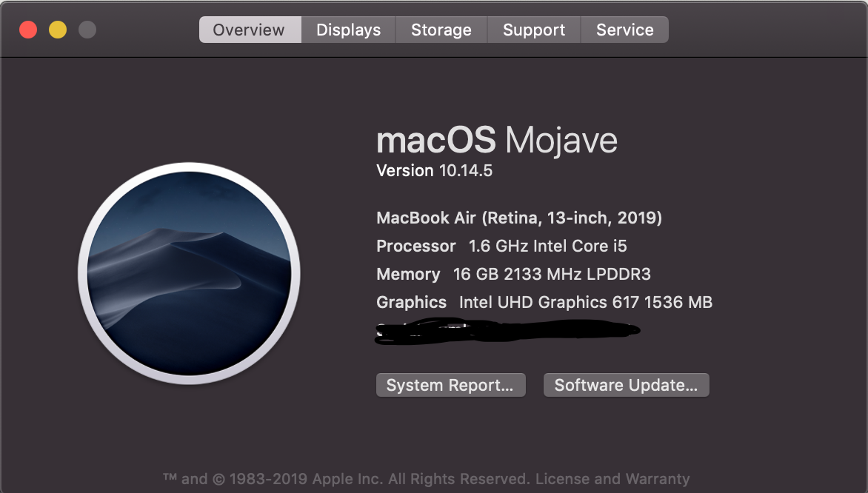868x493 pixels.
Task: Click the Graphics label
Action: (411, 303)
